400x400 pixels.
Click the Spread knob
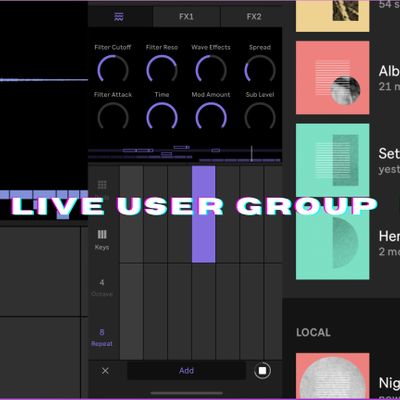point(260,69)
